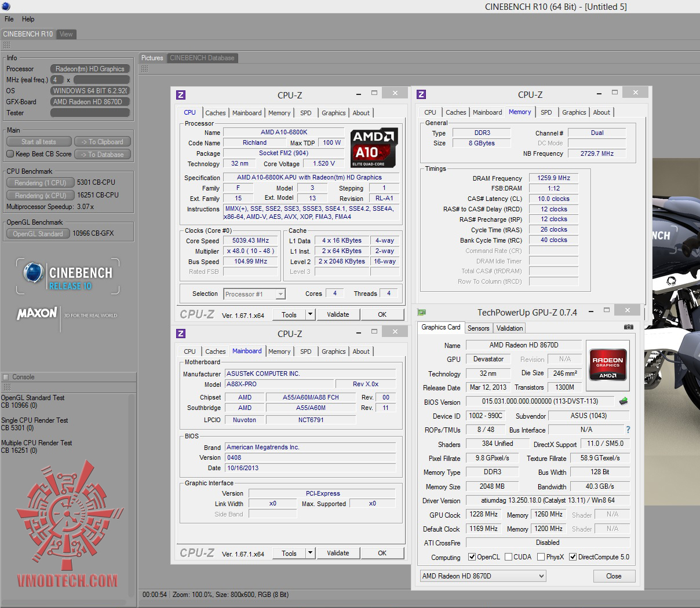
Task: Click the Console panel icon
Action: click(x=6, y=377)
